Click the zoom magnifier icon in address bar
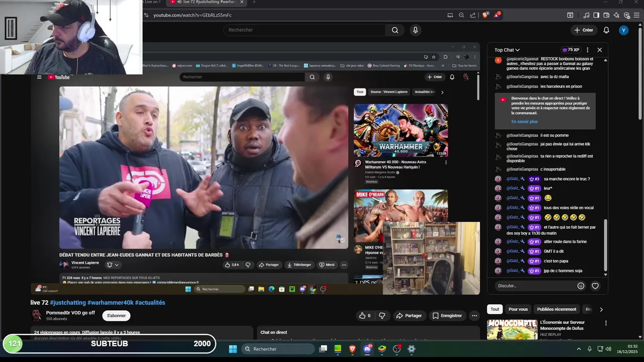This screenshot has width=644, height=362. coord(461,15)
